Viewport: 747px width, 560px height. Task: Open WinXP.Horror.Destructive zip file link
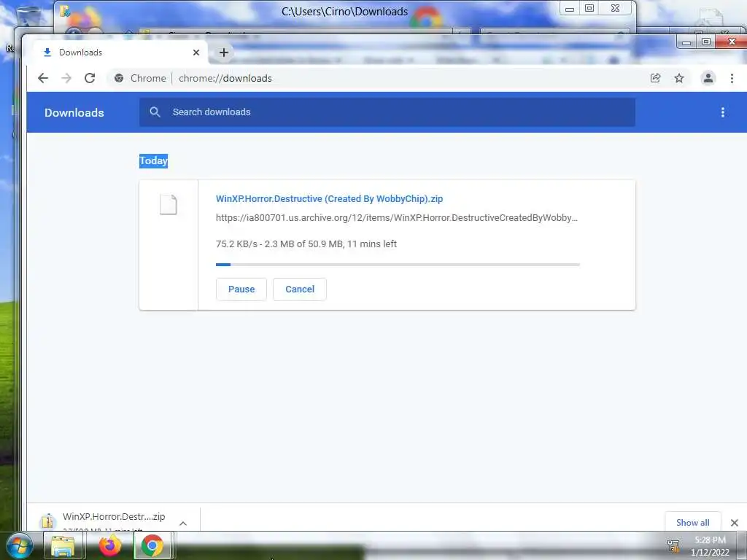[329, 199]
